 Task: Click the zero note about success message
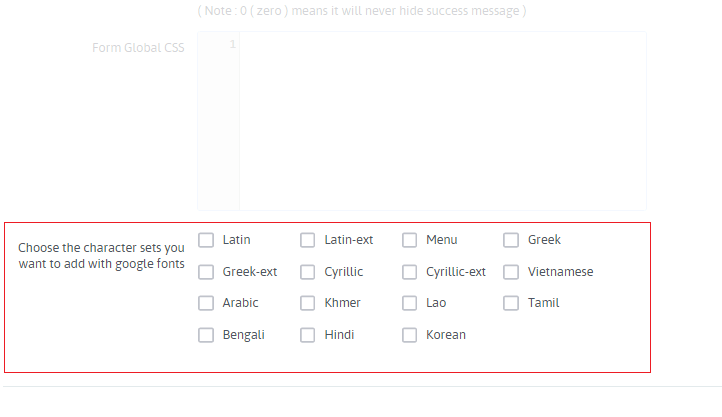[x=362, y=11]
